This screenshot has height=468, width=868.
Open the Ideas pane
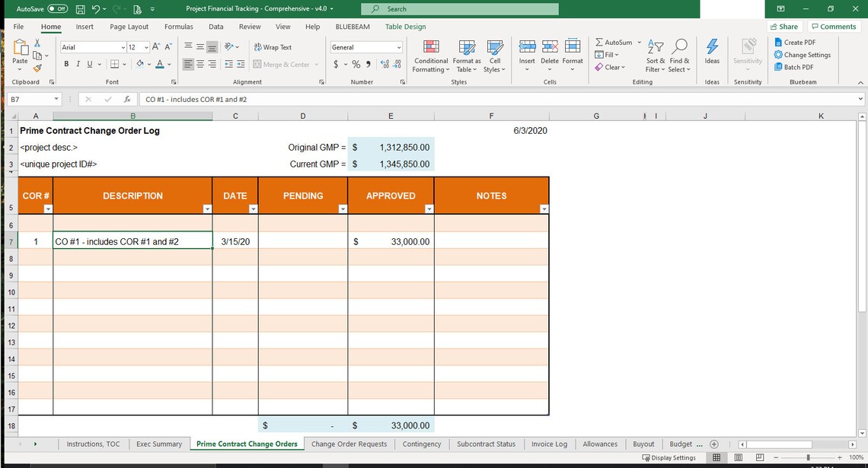click(x=712, y=53)
